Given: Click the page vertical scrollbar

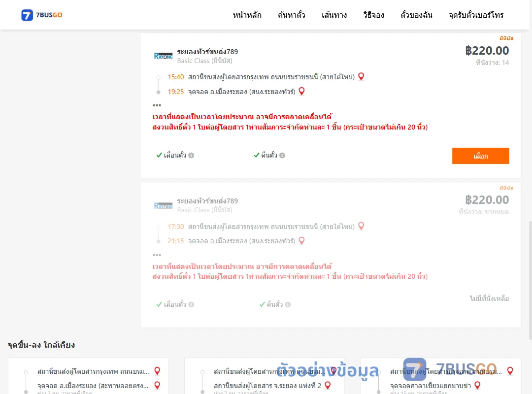Looking at the screenshot, I should [x=531, y=280].
